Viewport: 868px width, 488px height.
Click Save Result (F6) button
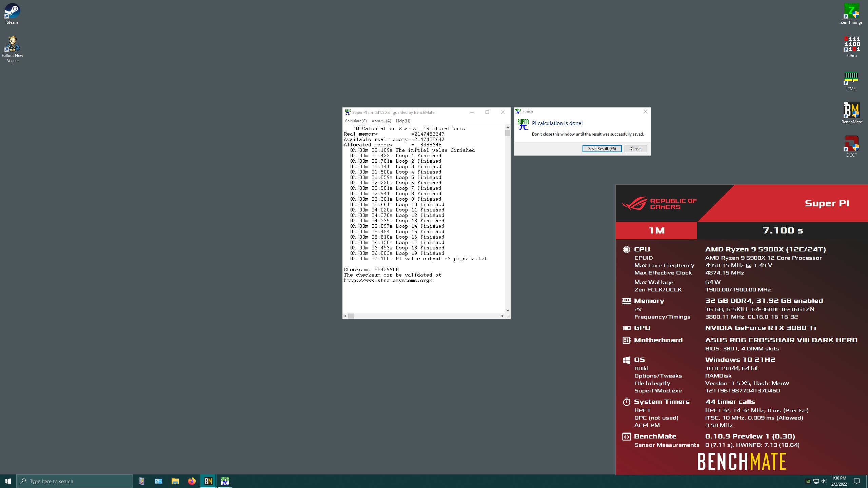(602, 149)
